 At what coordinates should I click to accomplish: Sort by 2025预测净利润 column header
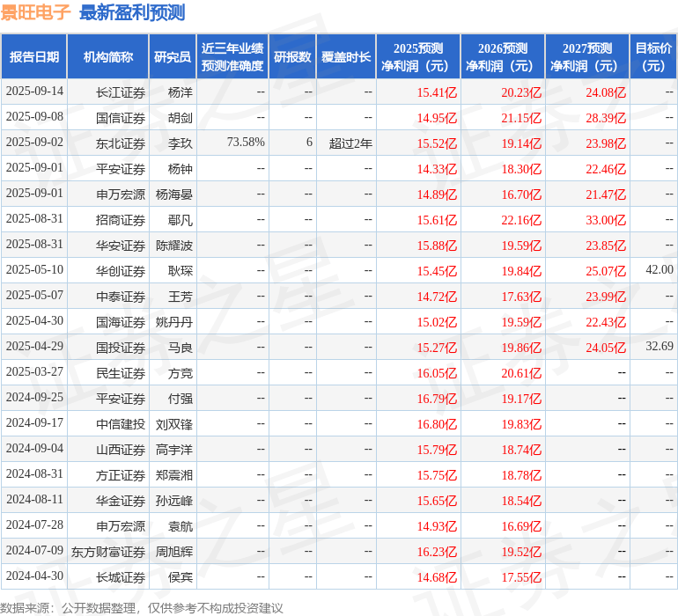click(x=418, y=57)
